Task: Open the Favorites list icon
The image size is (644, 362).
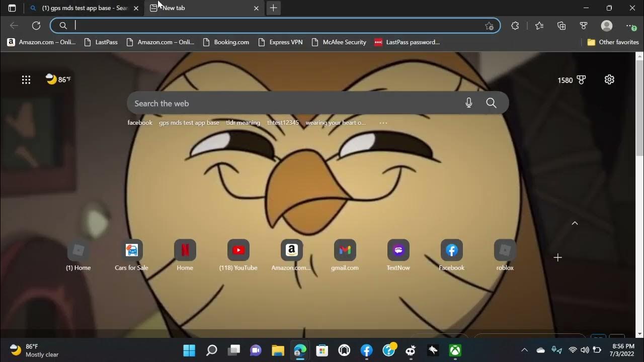Action: point(539,26)
